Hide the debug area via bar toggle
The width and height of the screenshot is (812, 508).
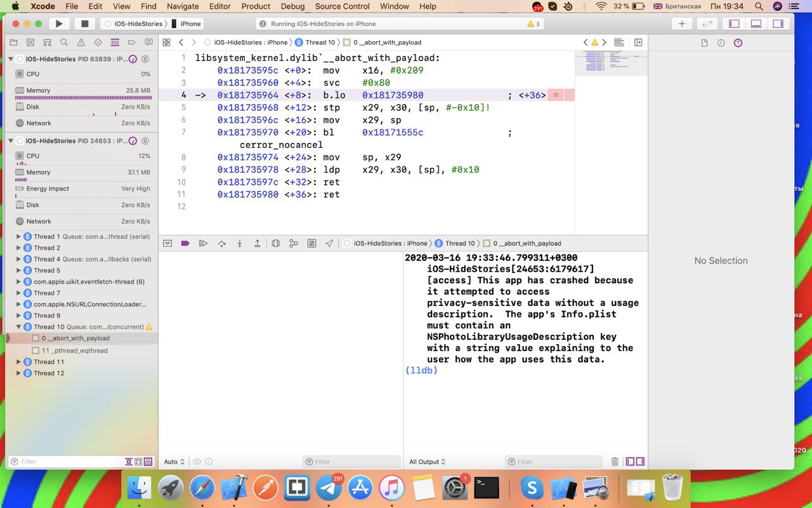coord(167,243)
